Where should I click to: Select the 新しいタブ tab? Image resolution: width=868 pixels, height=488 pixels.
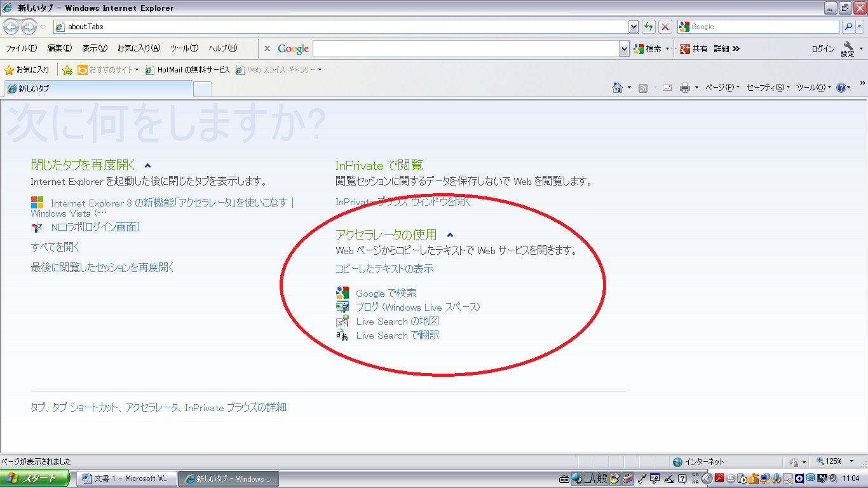pyautogui.click(x=98, y=89)
